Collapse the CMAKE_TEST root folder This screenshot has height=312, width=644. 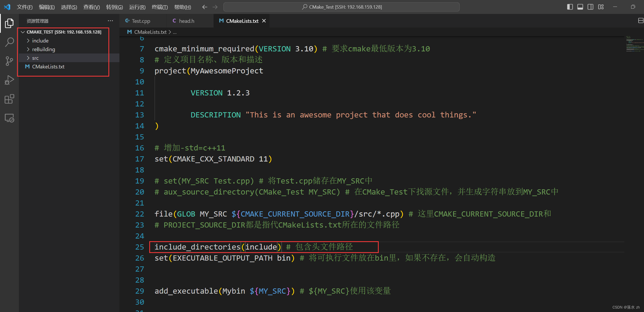click(69, 32)
